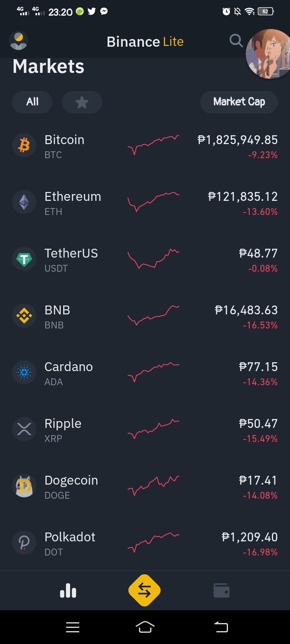Tap the Ripple XRP icon
Screen dimensions: 290x644
[x=24, y=429]
